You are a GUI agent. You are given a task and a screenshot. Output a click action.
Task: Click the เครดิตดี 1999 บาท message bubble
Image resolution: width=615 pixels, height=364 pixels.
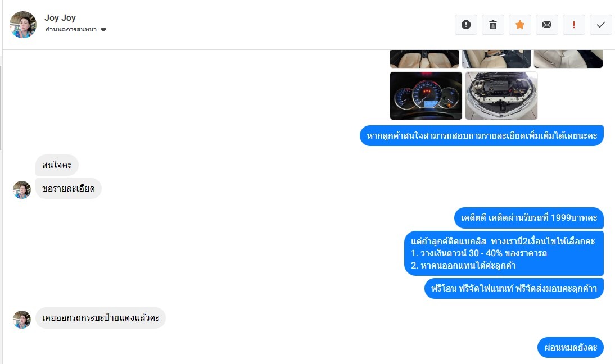[529, 218]
